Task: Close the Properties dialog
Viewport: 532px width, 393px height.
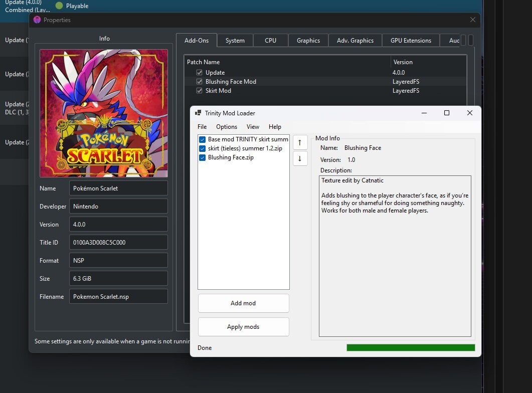Action: [x=473, y=20]
